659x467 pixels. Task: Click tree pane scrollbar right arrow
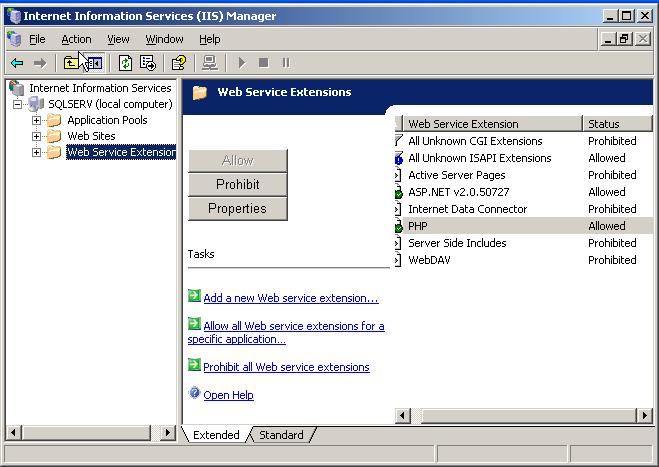point(168,433)
